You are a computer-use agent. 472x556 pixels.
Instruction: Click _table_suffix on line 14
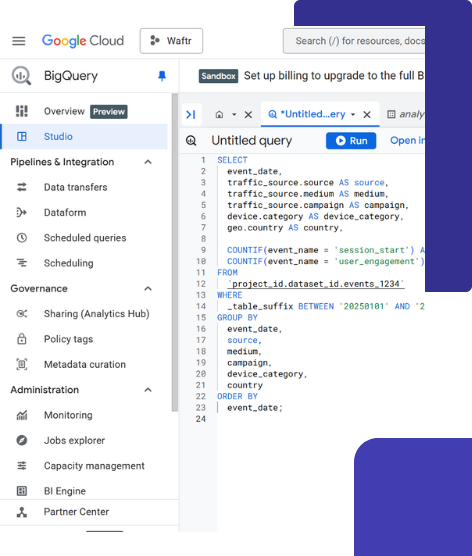coord(260,306)
